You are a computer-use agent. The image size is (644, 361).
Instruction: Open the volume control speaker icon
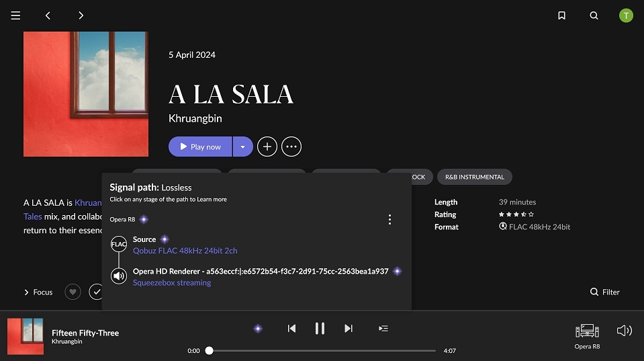(625, 331)
